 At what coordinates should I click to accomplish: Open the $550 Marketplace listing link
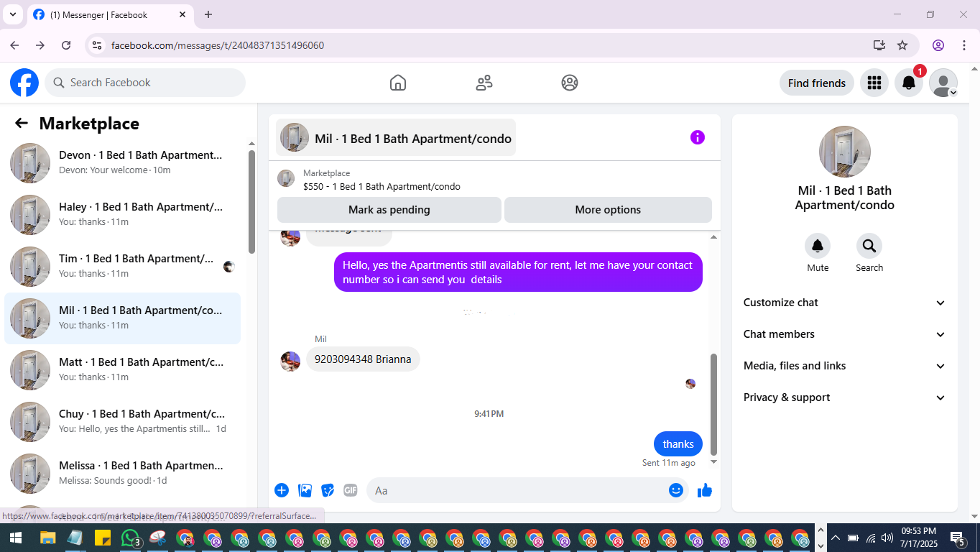coord(382,186)
